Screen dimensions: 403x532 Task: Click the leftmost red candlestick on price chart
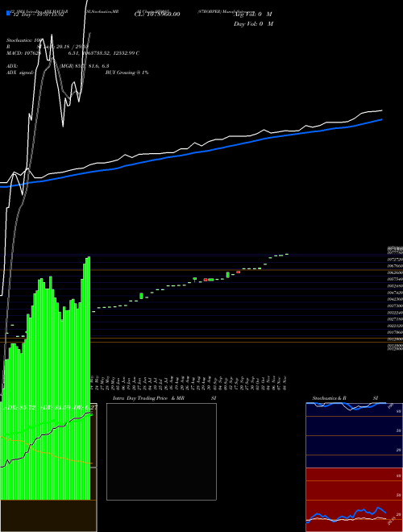pyautogui.click(x=206, y=280)
